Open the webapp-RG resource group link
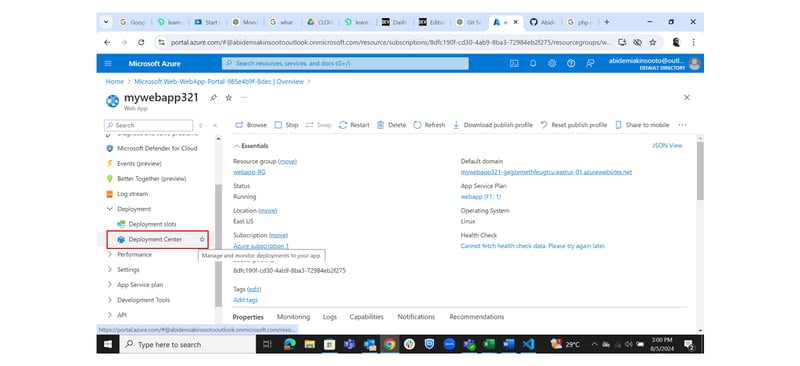Image resolution: width=800 pixels, height=366 pixels. tap(249, 172)
